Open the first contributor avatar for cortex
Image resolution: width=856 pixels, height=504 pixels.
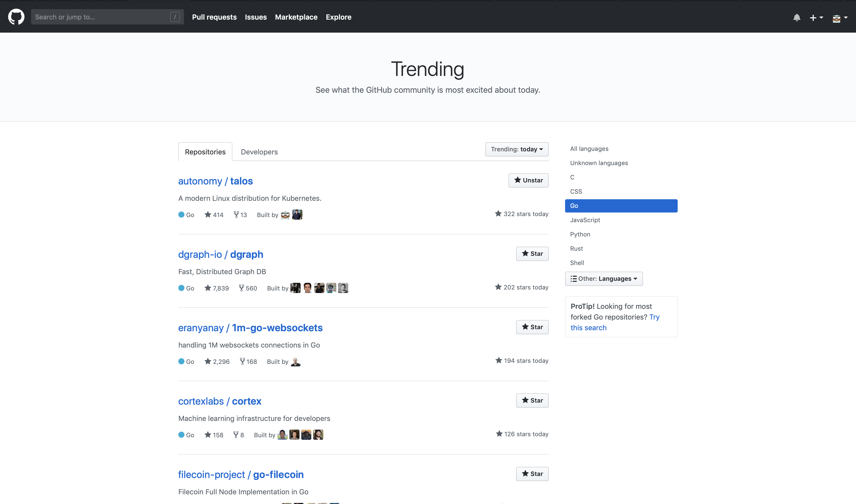point(283,435)
